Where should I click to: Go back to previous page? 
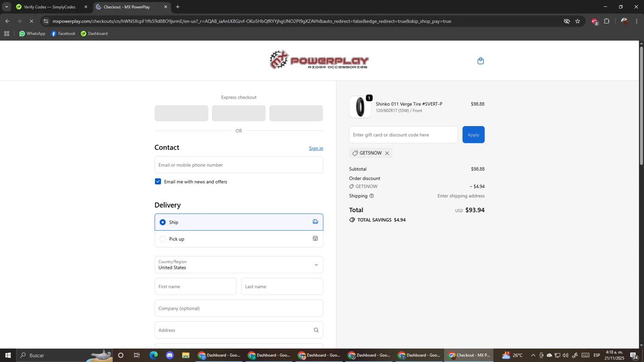pyautogui.click(x=7, y=21)
